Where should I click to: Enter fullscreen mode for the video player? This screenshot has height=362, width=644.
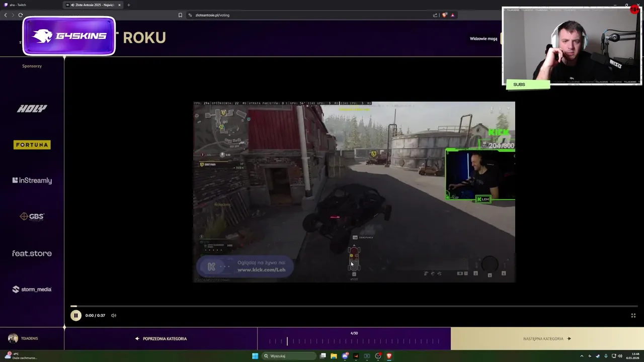(x=633, y=315)
